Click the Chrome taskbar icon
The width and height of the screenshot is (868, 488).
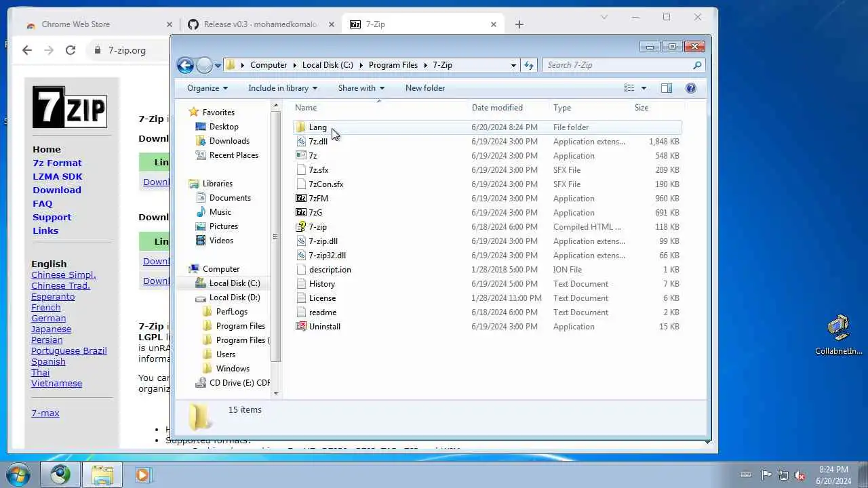(x=60, y=474)
